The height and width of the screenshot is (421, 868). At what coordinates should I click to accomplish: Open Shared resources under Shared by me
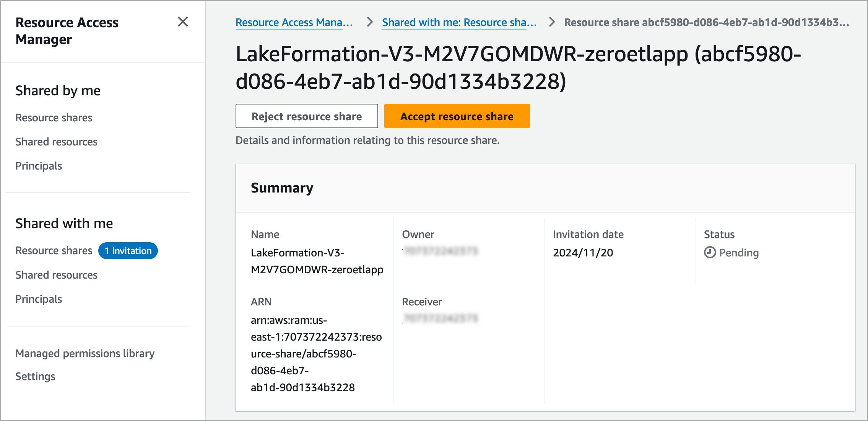[x=56, y=142]
